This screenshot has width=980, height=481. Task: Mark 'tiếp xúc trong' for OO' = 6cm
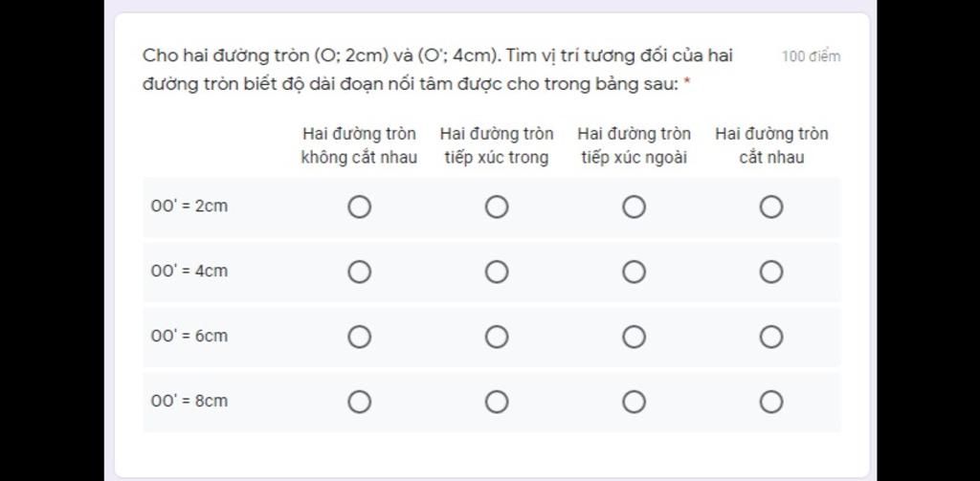click(x=496, y=337)
